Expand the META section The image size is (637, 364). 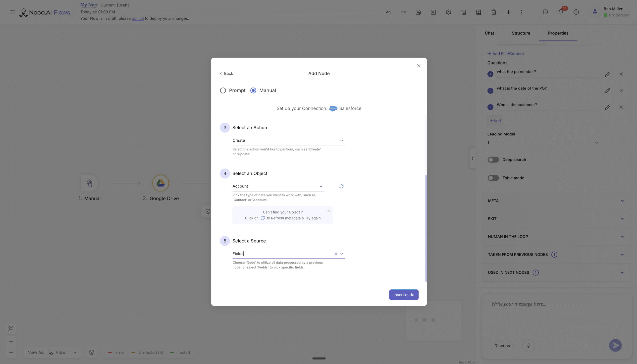tap(556, 201)
